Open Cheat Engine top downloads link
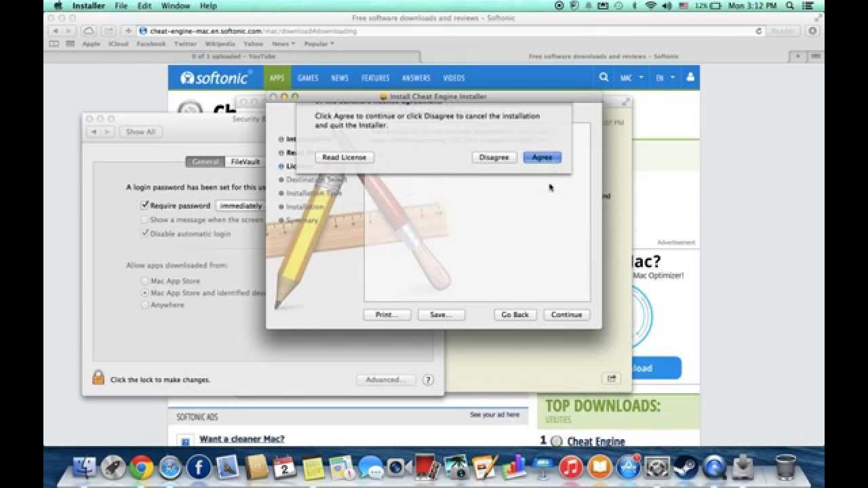 (596, 441)
